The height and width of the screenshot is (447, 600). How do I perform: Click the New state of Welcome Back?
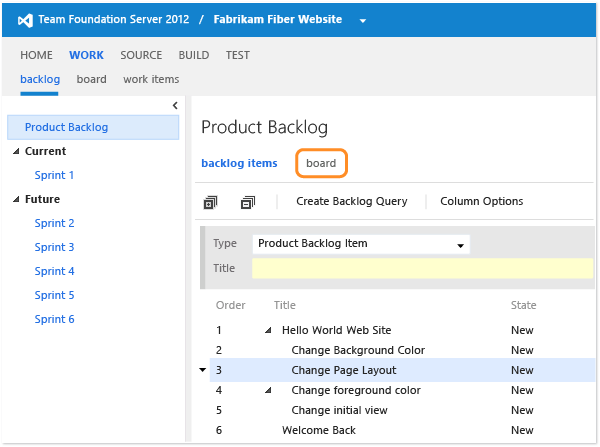(x=522, y=430)
